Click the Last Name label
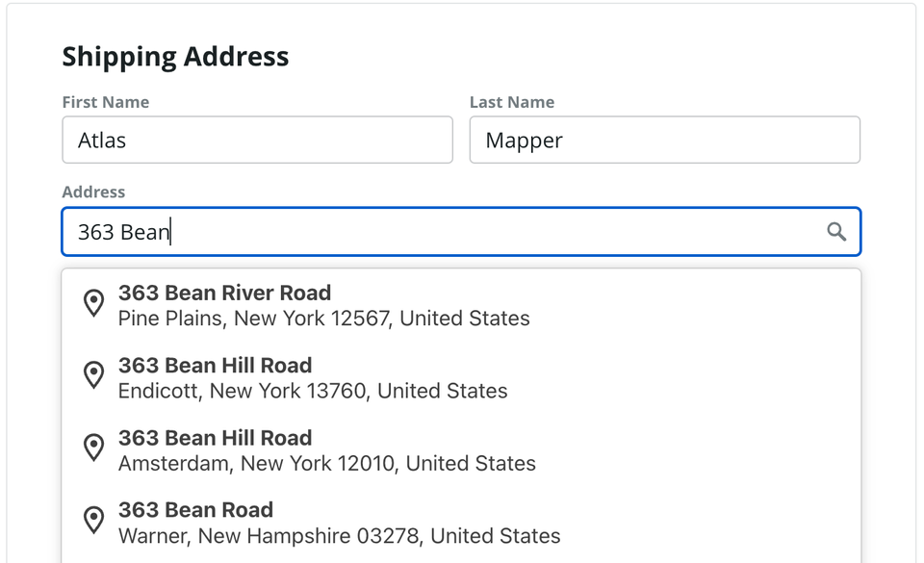 [512, 102]
